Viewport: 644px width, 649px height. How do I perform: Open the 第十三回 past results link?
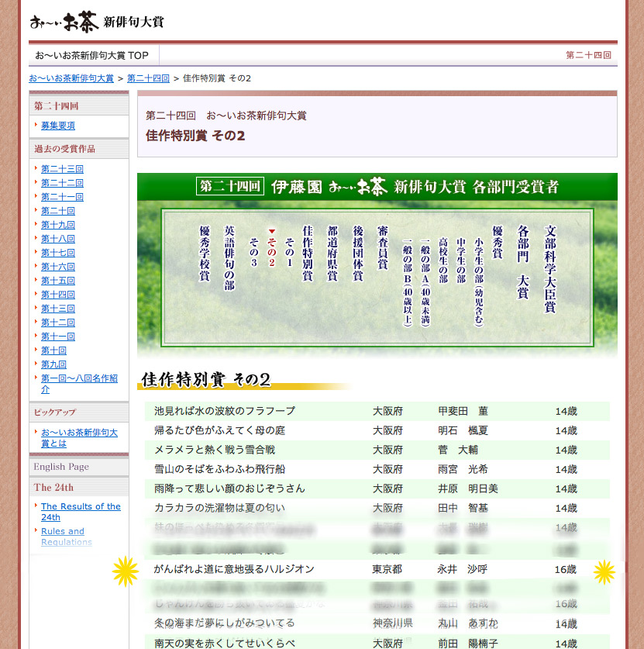(58, 309)
